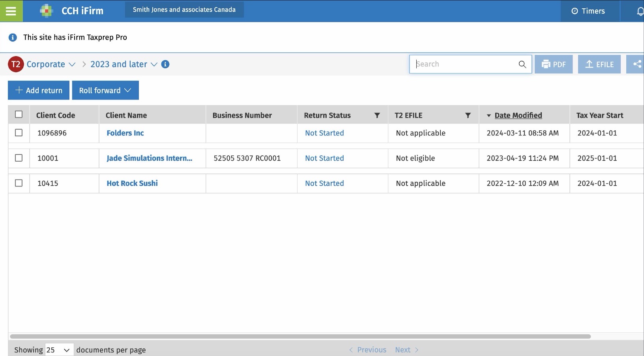Filter the Return Status column
Viewport: 644px width, 356px height.
[x=377, y=115]
